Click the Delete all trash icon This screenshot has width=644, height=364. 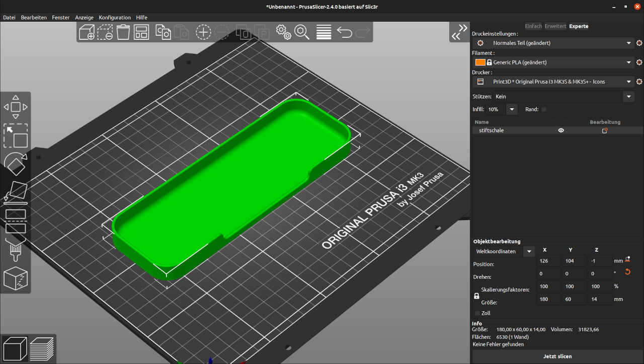coord(123,32)
